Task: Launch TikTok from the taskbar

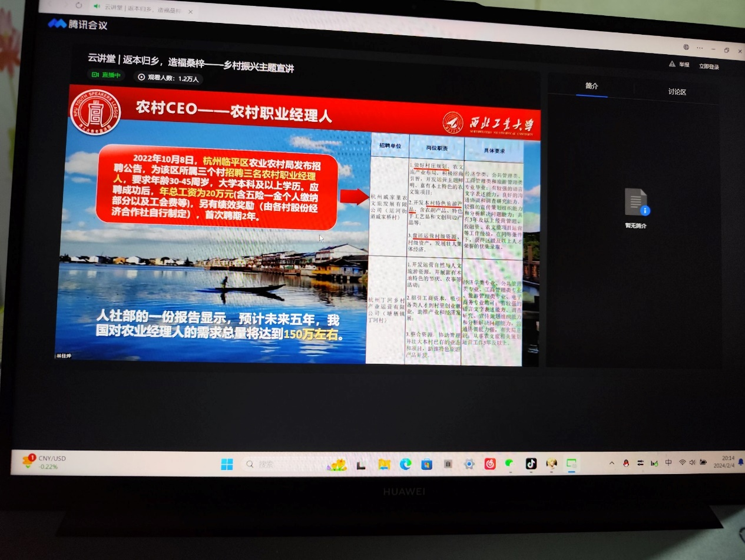Action: pyautogui.click(x=531, y=463)
